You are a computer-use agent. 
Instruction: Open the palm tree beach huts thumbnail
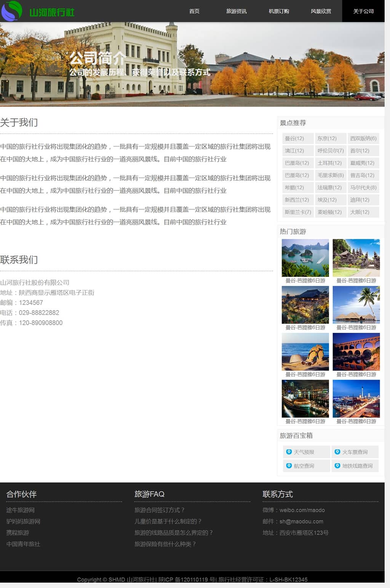click(x=356, y=305)
